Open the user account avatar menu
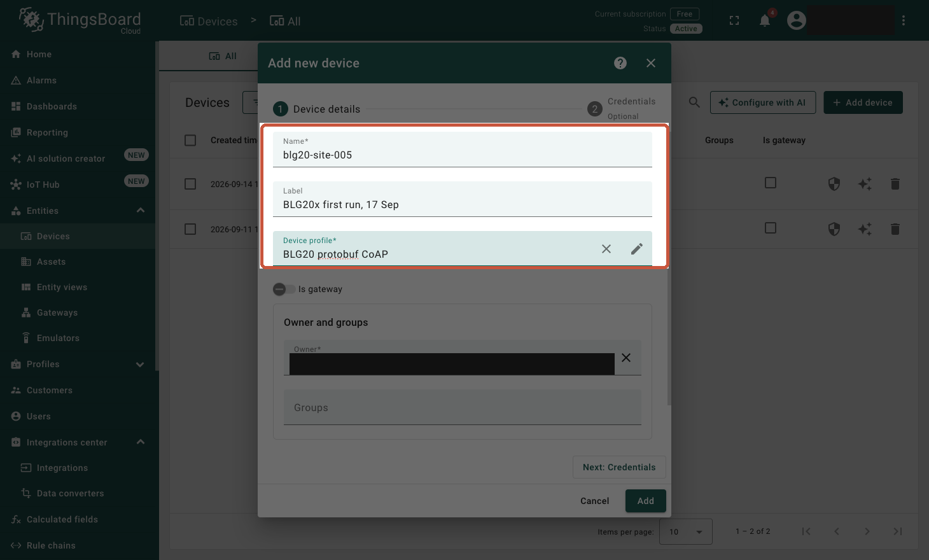 point(797,20)
